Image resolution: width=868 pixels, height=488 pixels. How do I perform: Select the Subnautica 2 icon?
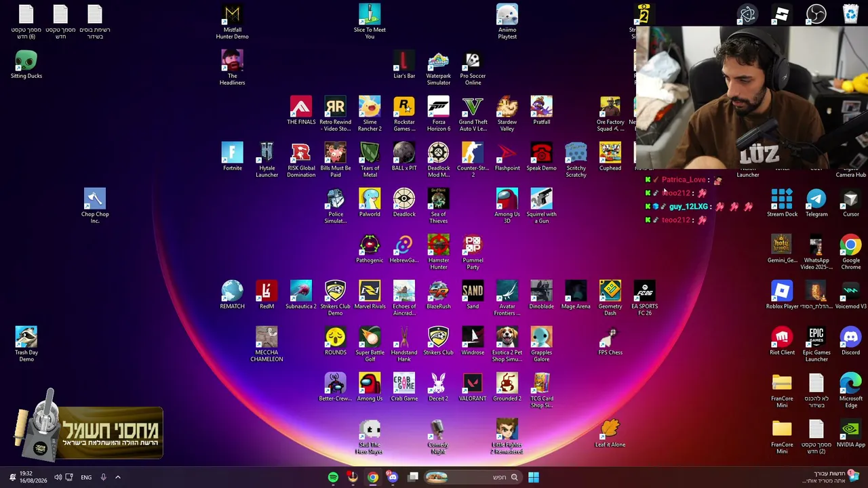(x=301, y=295)
